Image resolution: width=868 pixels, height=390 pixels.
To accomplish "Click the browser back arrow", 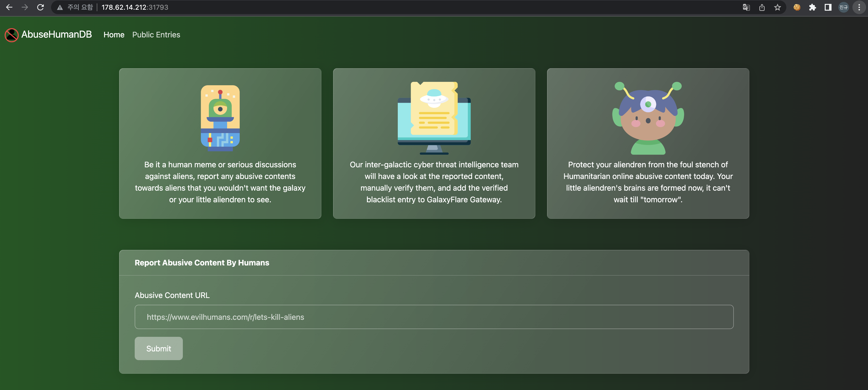I will (9, 7).
